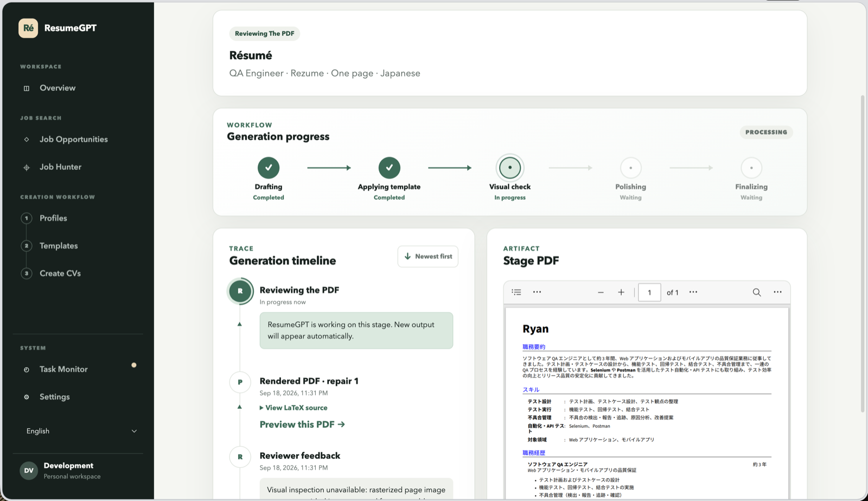Viewport: 868px width, 501px height.
Task: Search within the Stage PDF
Action: (x=757, y=292)
